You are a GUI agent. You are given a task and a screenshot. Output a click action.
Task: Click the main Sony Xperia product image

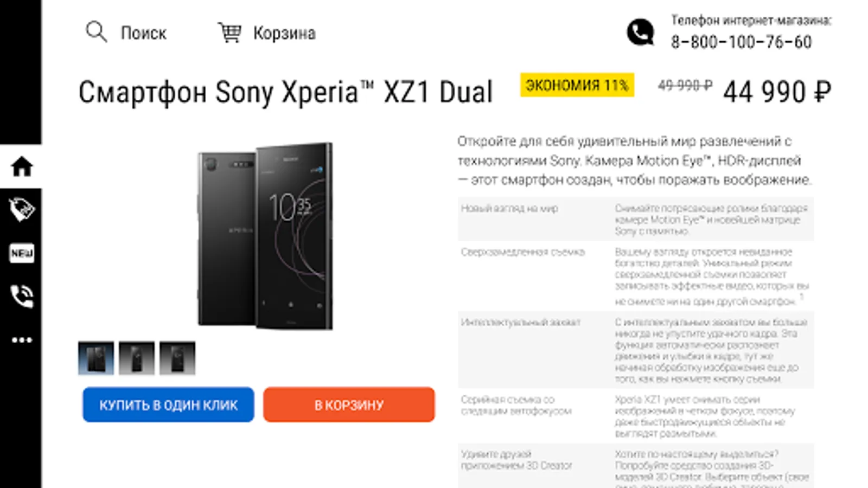[265, 236]
